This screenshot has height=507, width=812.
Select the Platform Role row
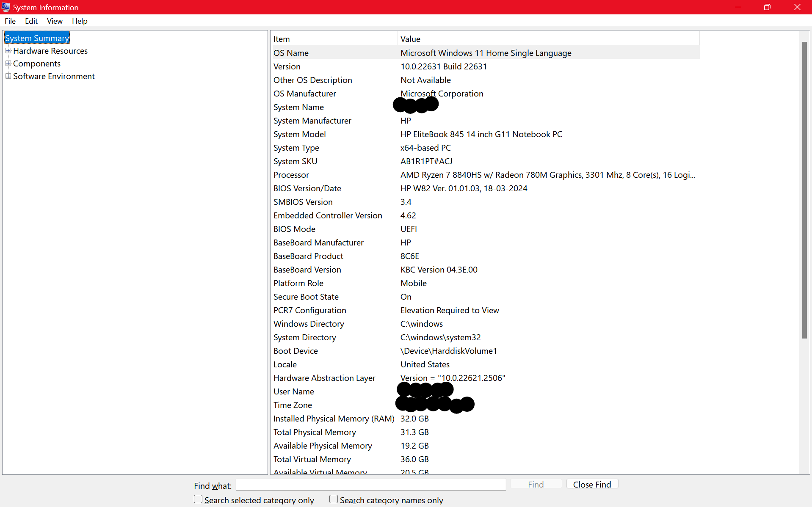pos(485,283)
